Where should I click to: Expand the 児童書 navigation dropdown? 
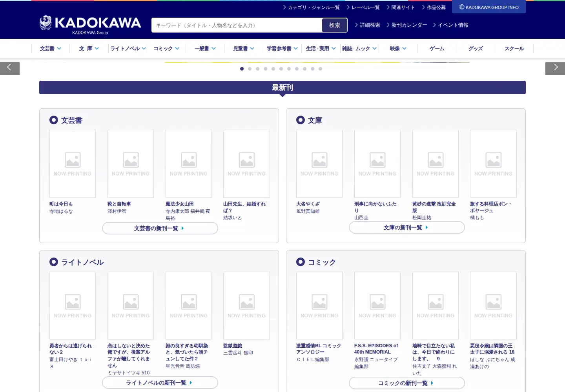point(244,49)
